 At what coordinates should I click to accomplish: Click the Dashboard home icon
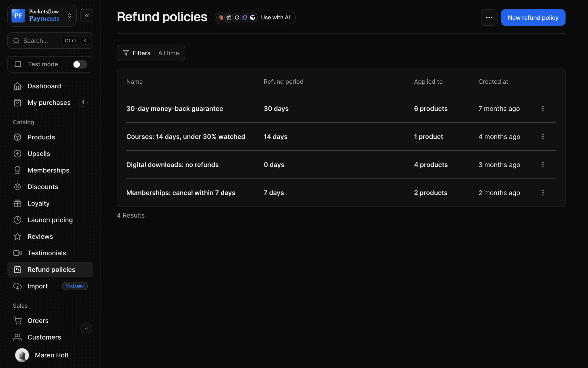18,86
